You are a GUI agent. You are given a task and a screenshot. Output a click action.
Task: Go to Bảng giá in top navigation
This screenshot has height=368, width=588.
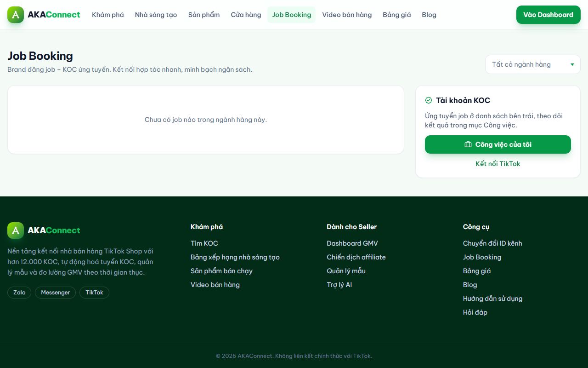397,15
